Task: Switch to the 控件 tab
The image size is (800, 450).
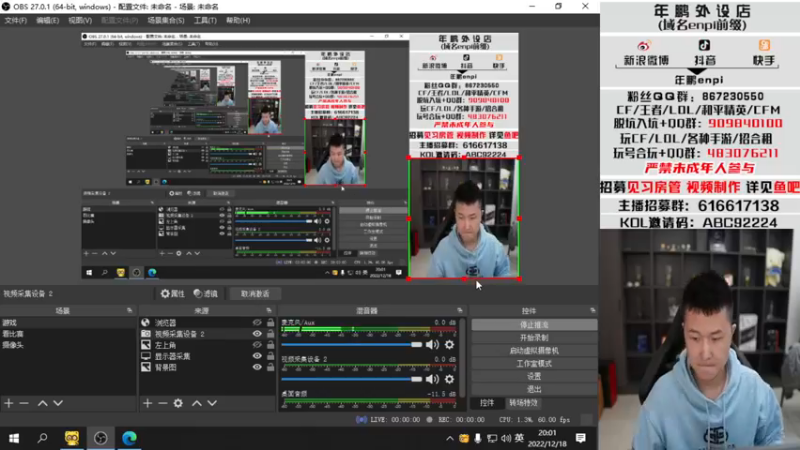Action: click(x=487, y=403)
